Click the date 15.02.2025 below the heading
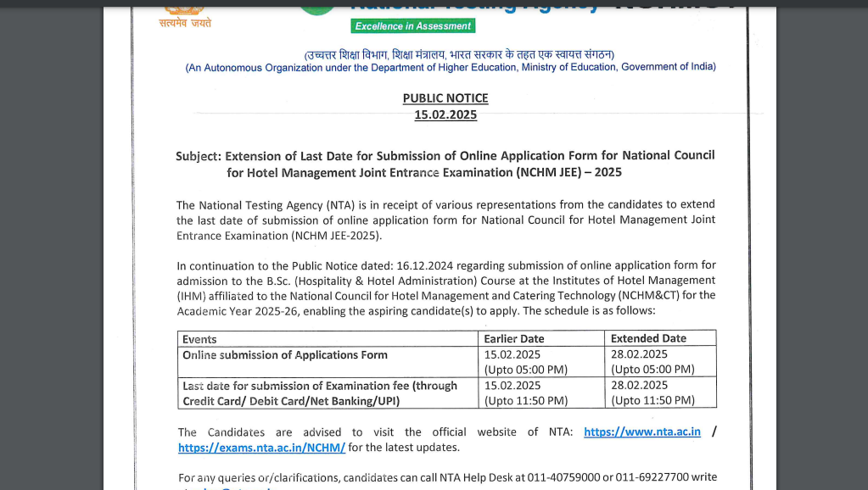 pos(445,114)
